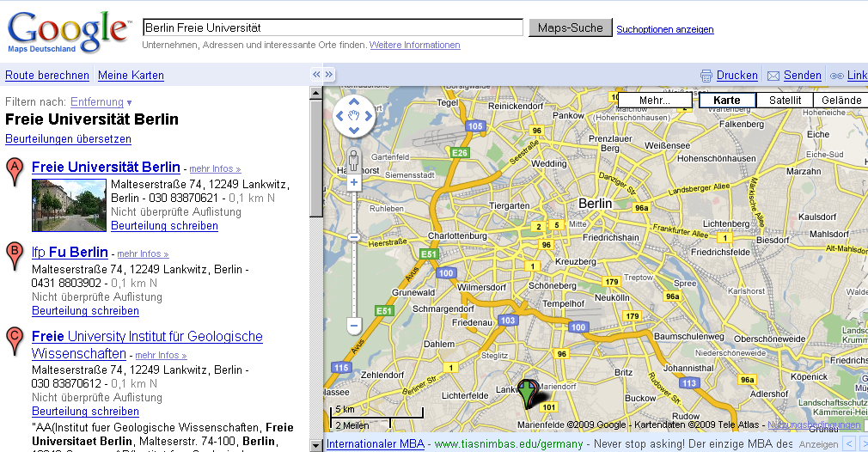The image size is (868, 452).
Task: Click the zoom slider track above handle
Action: 354,211
